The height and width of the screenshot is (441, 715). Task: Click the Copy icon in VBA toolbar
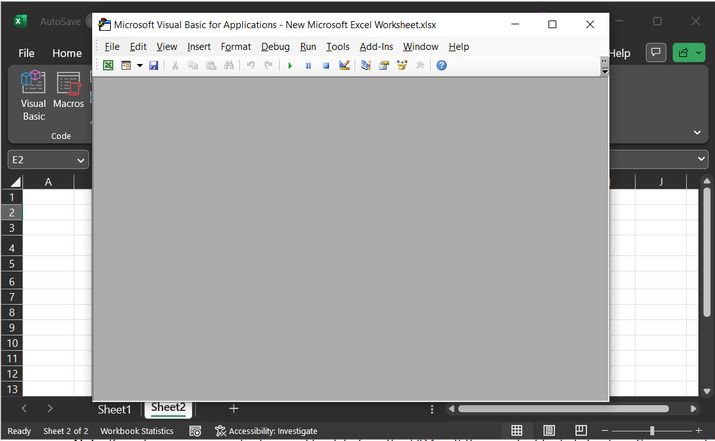pos(193,65)
